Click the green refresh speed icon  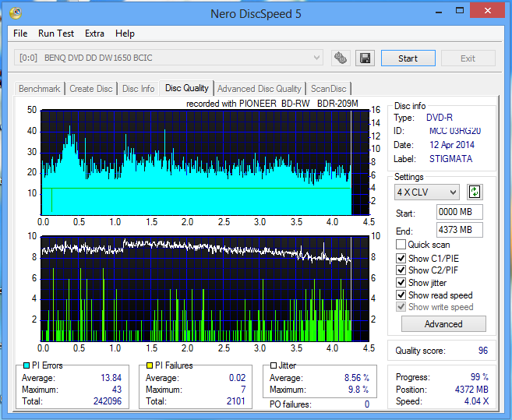475,192
